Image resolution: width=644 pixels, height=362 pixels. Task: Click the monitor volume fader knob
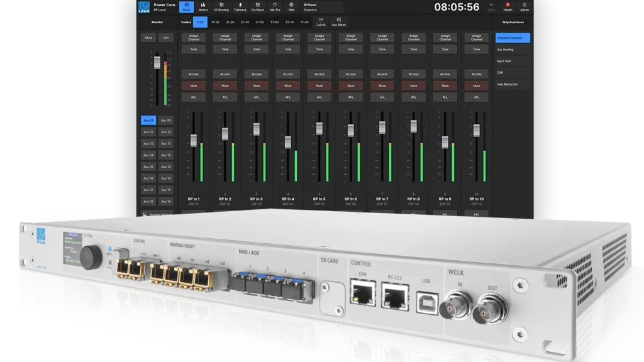tap(157, 62)
